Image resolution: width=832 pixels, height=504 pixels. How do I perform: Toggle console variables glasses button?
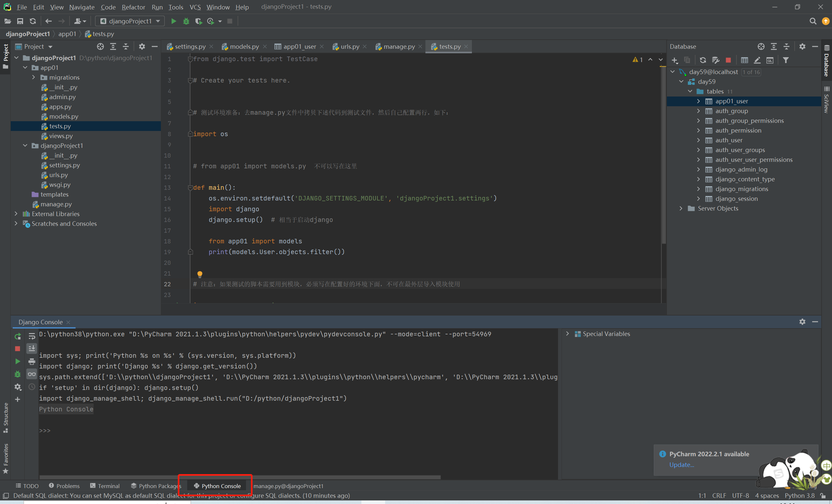coord(32,374)
